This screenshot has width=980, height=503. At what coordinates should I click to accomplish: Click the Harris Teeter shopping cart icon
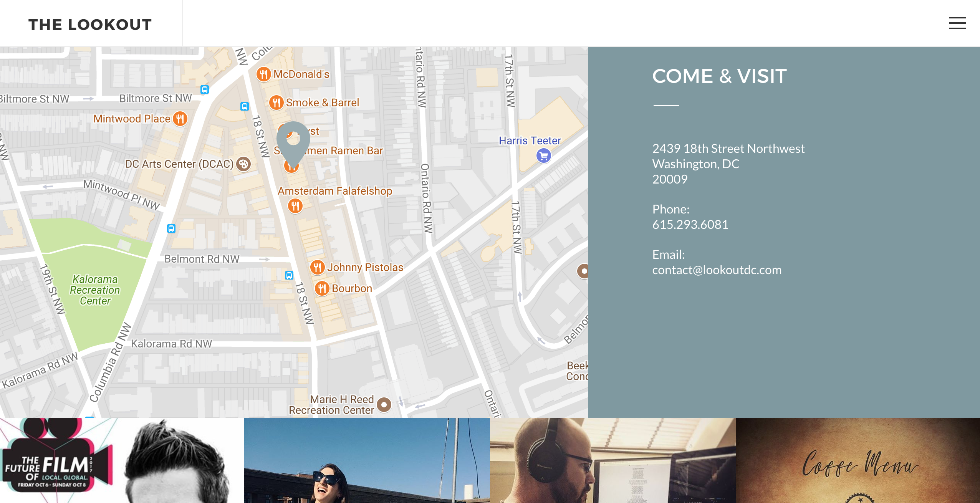coord(543,156)
